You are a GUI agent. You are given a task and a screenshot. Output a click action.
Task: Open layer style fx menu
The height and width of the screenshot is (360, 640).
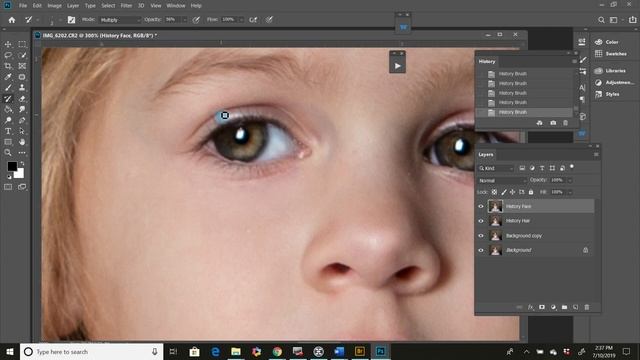tap(530, 307)
